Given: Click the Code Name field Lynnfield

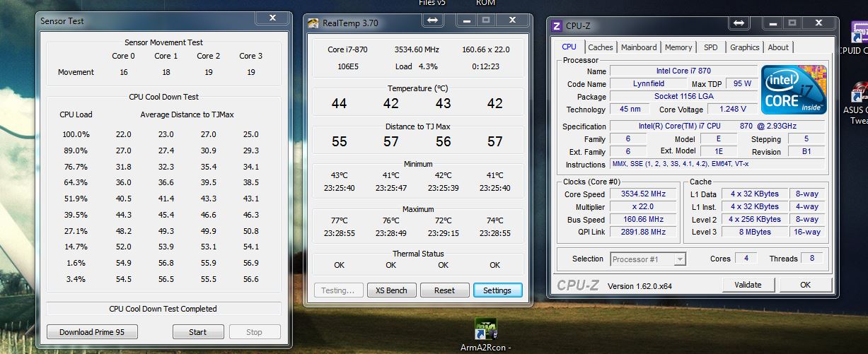Looking at the screenshot, I should [x=648, y=83].
